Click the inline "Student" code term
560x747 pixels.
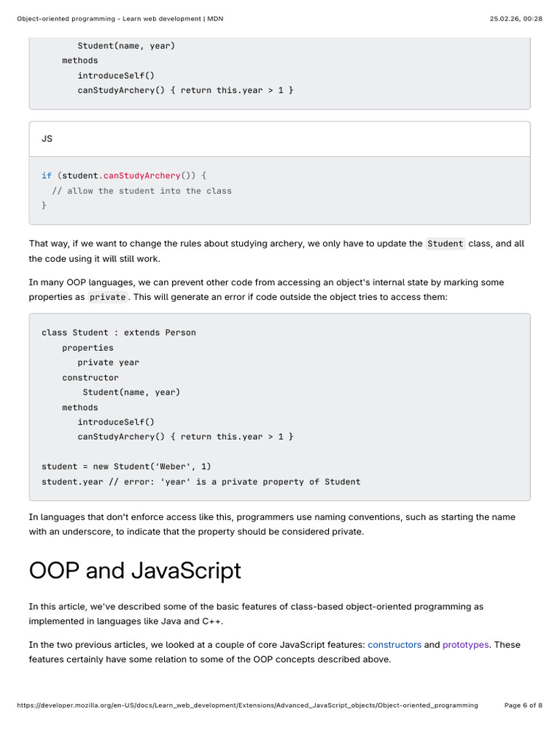(x=445, y=244)
